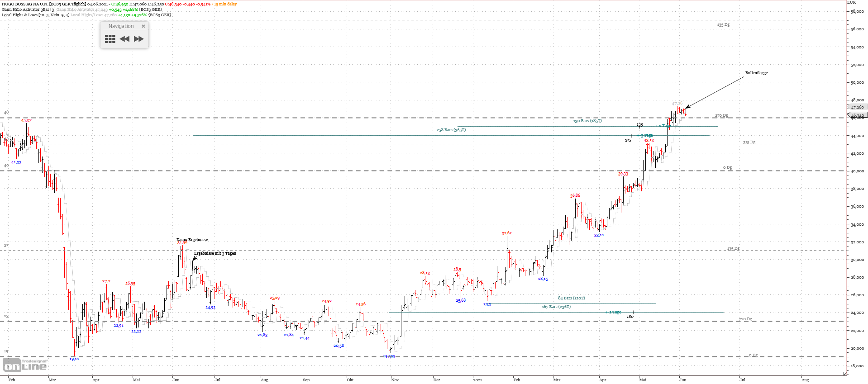The height and width of the screenshot is (384, 868).
Task: Click the 167 Bars (236T) measurement label
Action: 556,307
